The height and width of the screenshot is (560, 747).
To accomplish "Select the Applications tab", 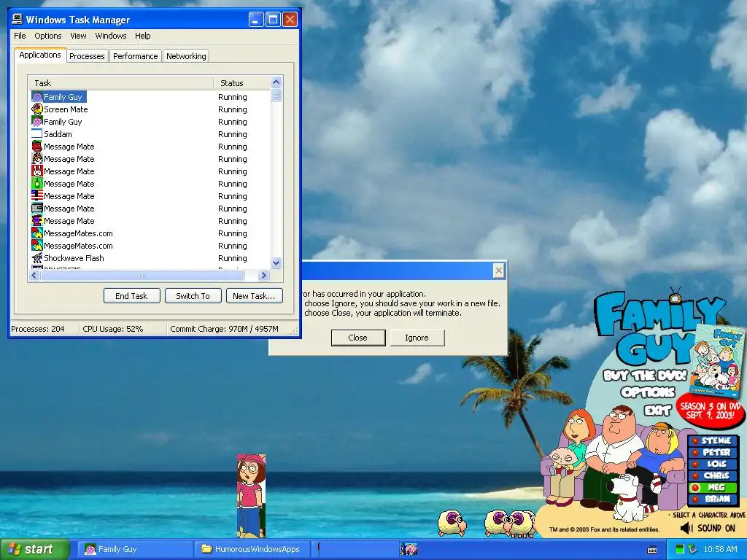I will click(40, 55).
